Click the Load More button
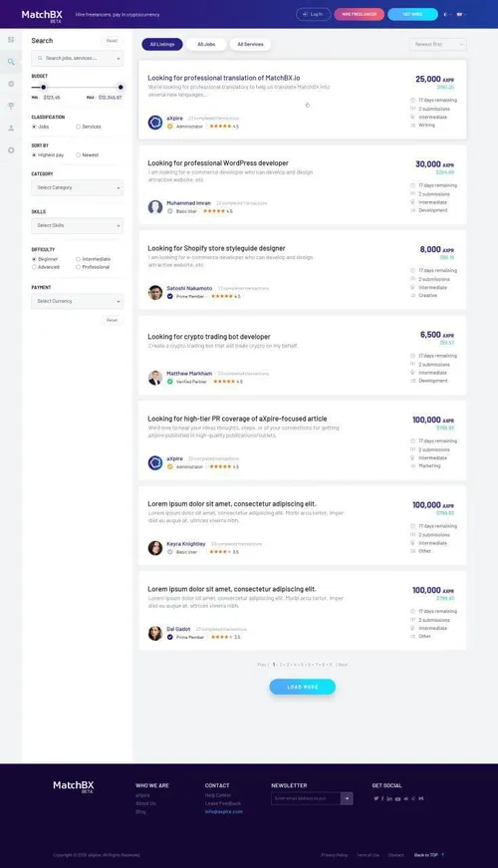The width and height of the screenshot is (498, 868). [x=302, y=687]
